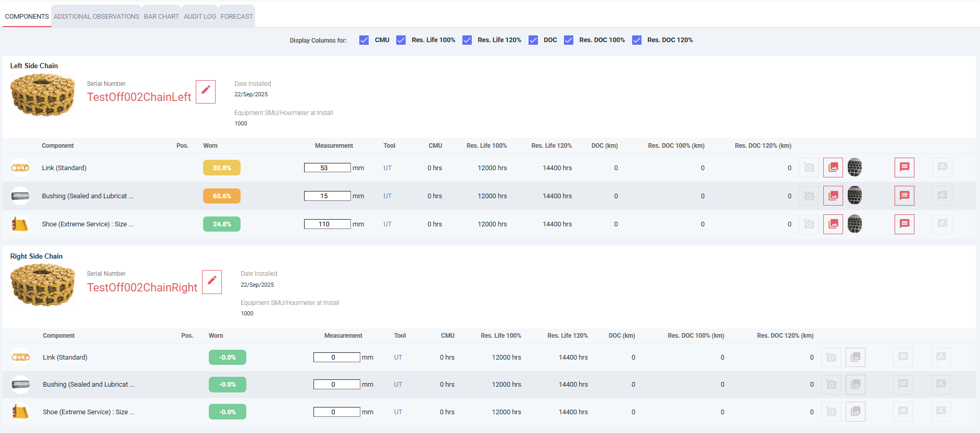Go to the Audit Log tab
This screenshot has width=980, height=433.
click(x=200, y=17)
